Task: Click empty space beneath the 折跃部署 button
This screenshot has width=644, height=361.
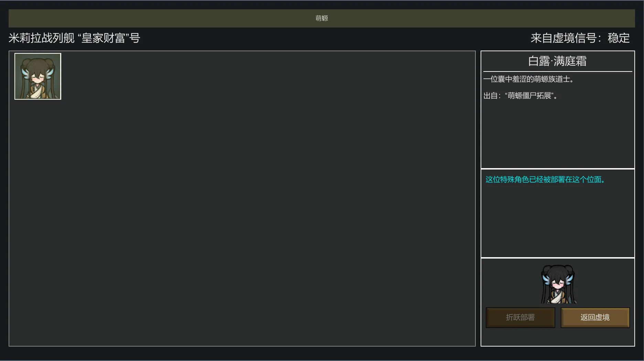Action: pos(520,337)
